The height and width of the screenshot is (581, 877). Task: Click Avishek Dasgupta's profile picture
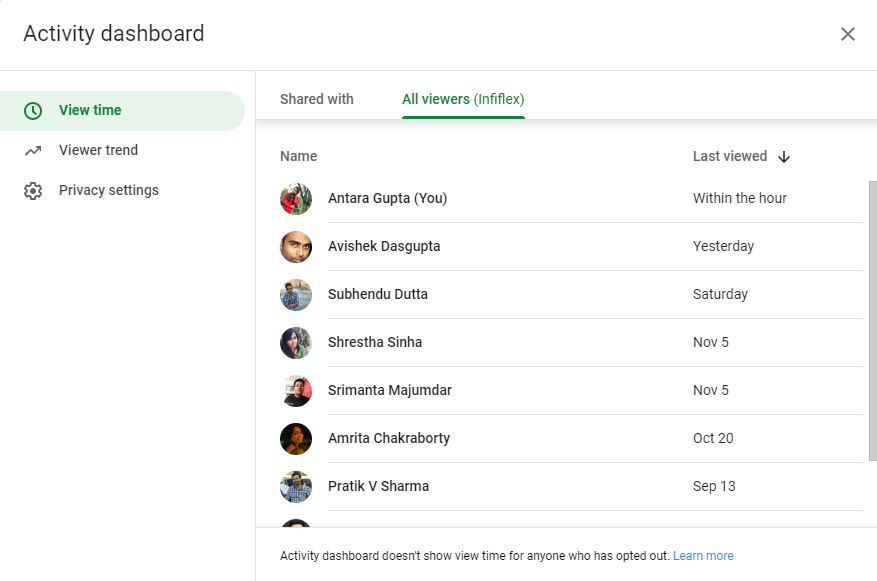(x=296, y=247)
